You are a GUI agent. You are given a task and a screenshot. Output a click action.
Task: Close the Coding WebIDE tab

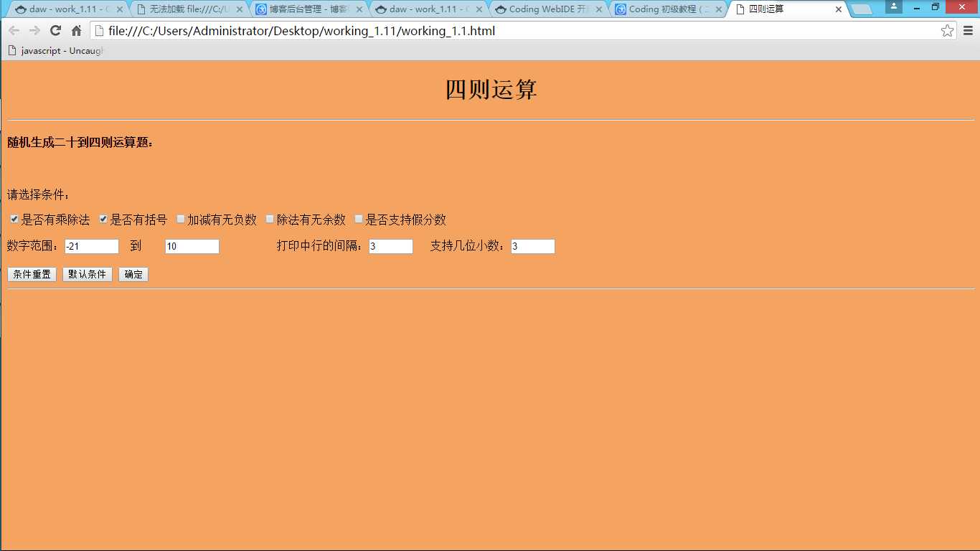[x=599, y=9]
